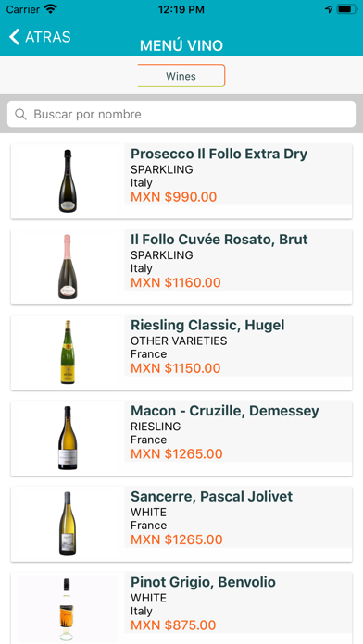This screenshot has width=363, height=644.
Task: Focus the Buscar por nombre search field
Action: 181,114
